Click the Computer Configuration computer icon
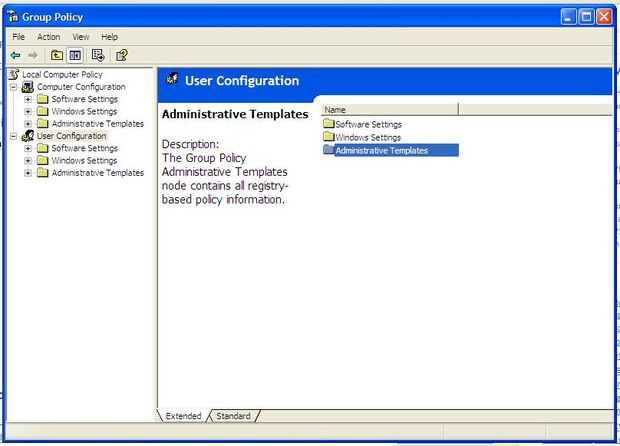Viewport: 620px width, 446px height. (x=28, y=87)
